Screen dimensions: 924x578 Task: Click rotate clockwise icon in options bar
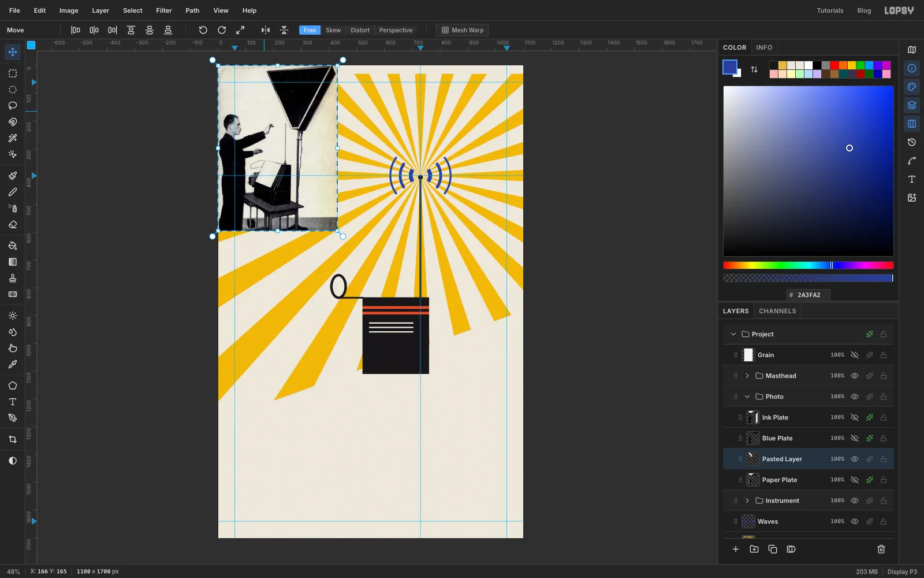pos(222,30)
